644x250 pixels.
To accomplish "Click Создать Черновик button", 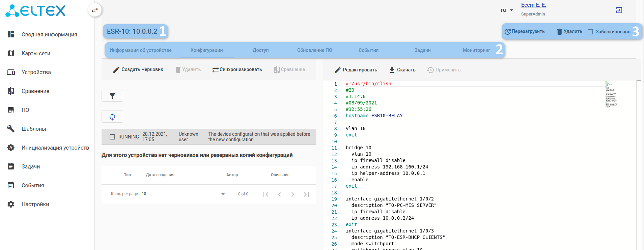I will click(138, 69).
